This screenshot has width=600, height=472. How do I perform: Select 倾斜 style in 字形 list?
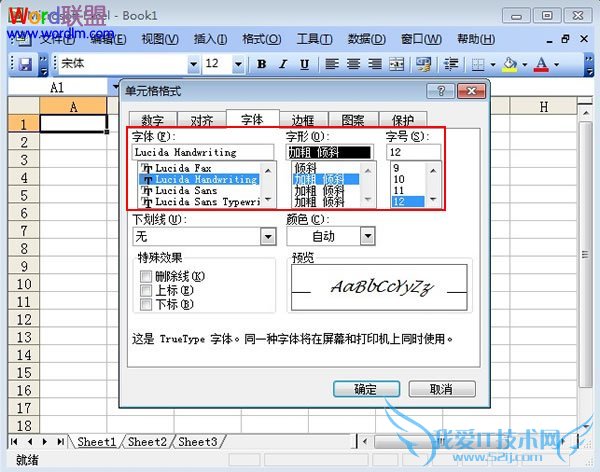326,168
